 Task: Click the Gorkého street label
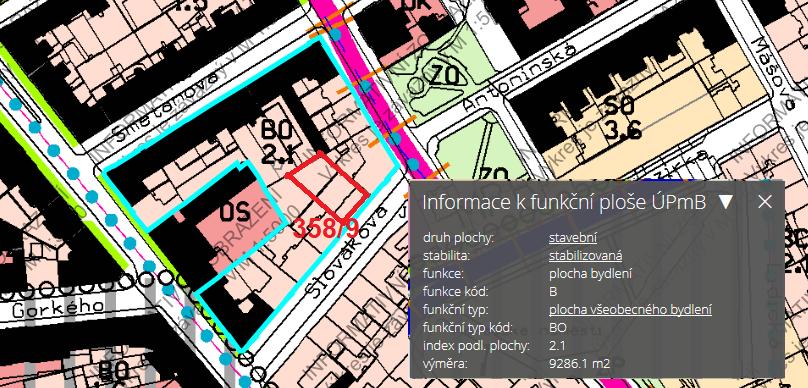(x=57, y=310)
